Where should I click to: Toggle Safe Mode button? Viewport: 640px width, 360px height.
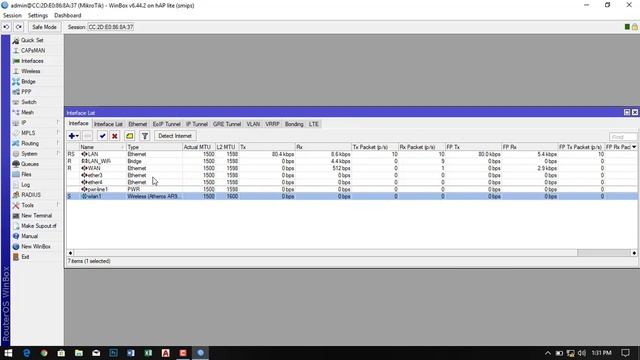pos(44,27)
